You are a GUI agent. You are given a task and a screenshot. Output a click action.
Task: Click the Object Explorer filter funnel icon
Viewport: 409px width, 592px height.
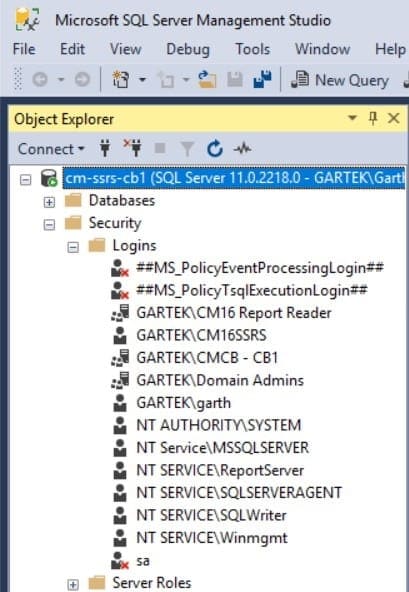pyautogui.click(x=187, y=149)
